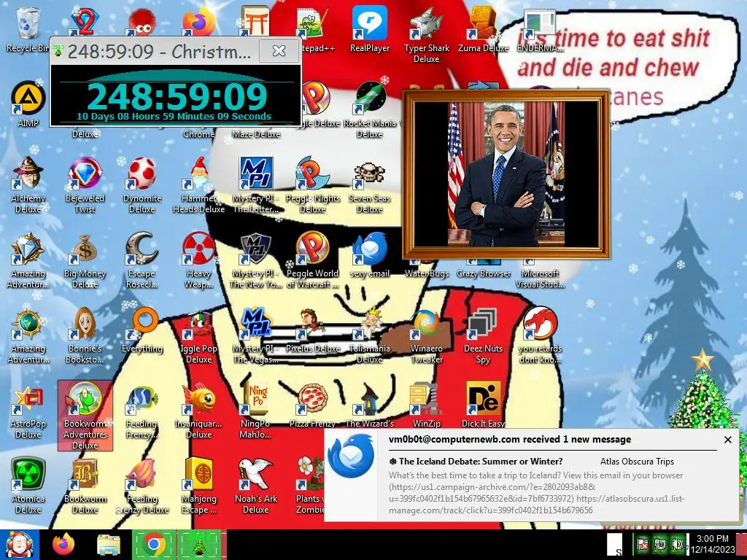The width and height of the screenshot is (747, 560).
Task: Open Pizza Frenzy desktop icon
Action: tap(312, 405)
